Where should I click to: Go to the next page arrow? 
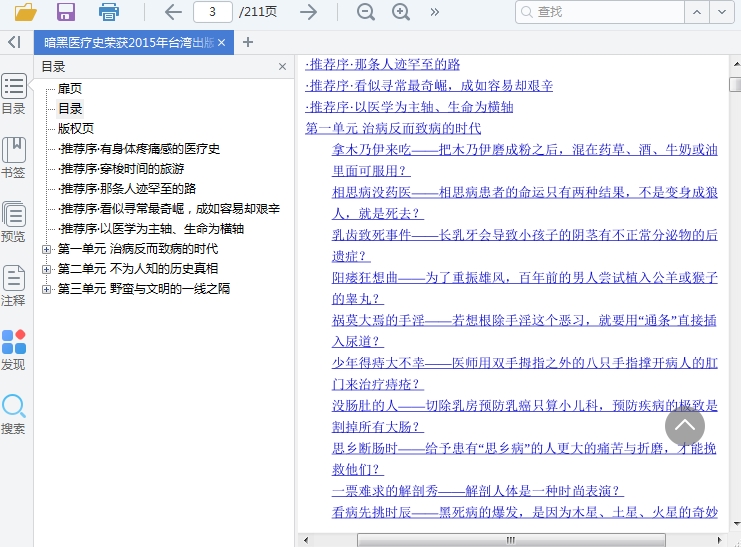coord(309,12)
